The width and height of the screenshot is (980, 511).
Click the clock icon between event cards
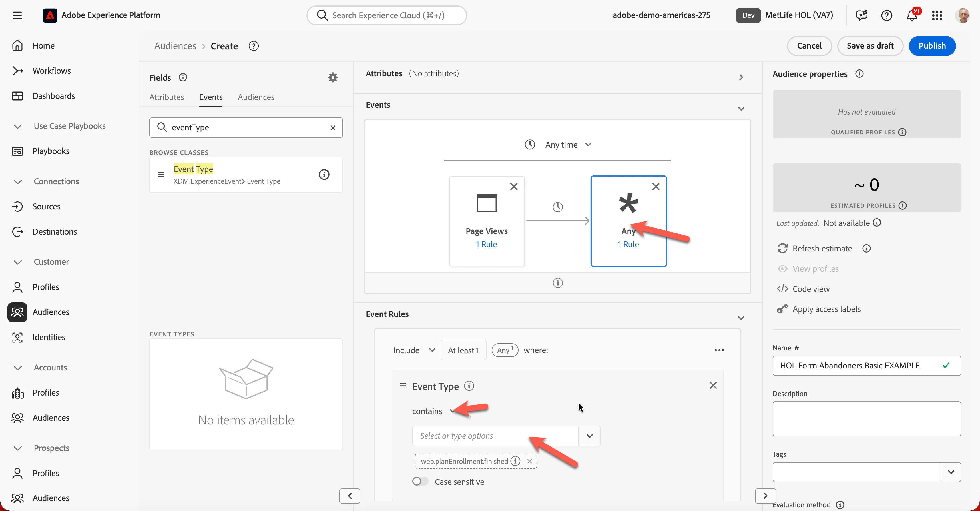pos(558,207)
